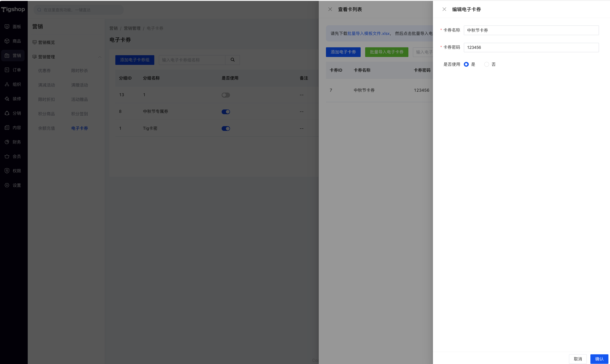Click the 设置 settings sidebar icon

coord(7,185)
